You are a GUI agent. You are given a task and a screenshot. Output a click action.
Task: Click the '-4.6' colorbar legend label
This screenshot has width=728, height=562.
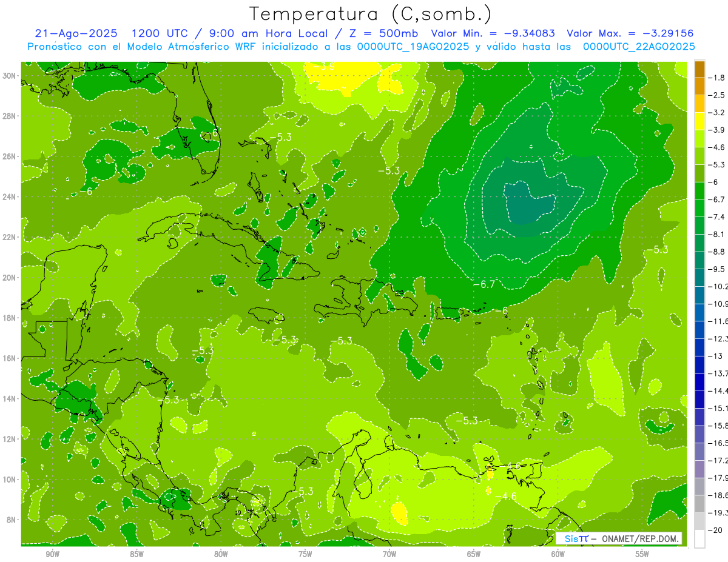[716, 147]
